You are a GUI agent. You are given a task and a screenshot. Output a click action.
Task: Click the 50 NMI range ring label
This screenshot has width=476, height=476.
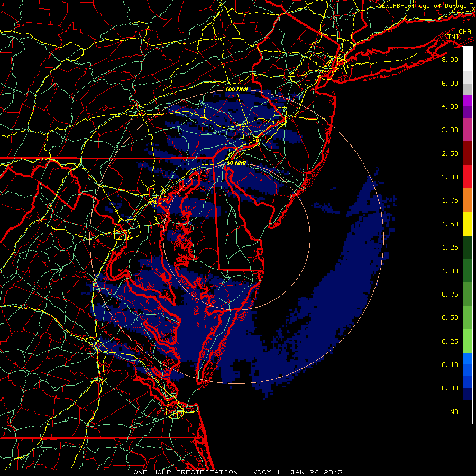(x=236, y=163)
